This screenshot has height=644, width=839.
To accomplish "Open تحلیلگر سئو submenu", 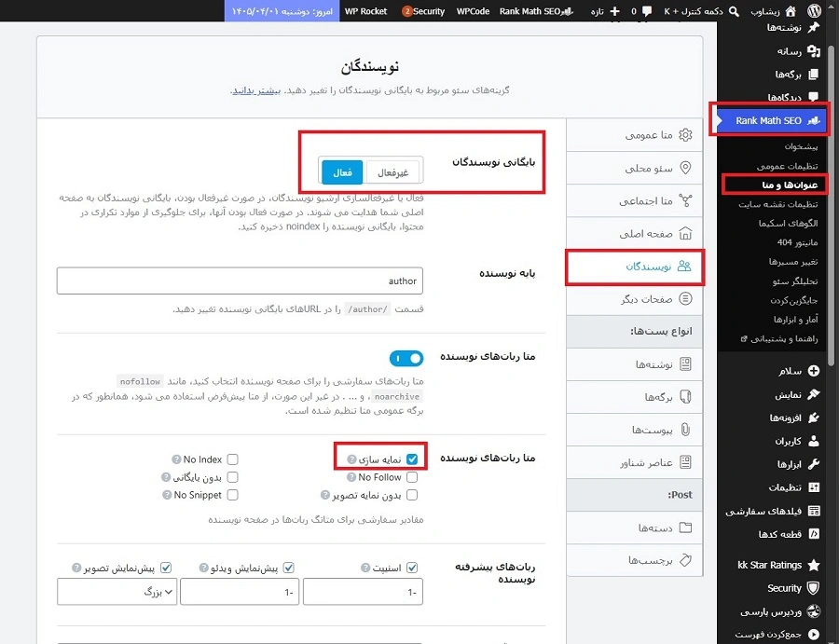I will click(x=795, y=281).
